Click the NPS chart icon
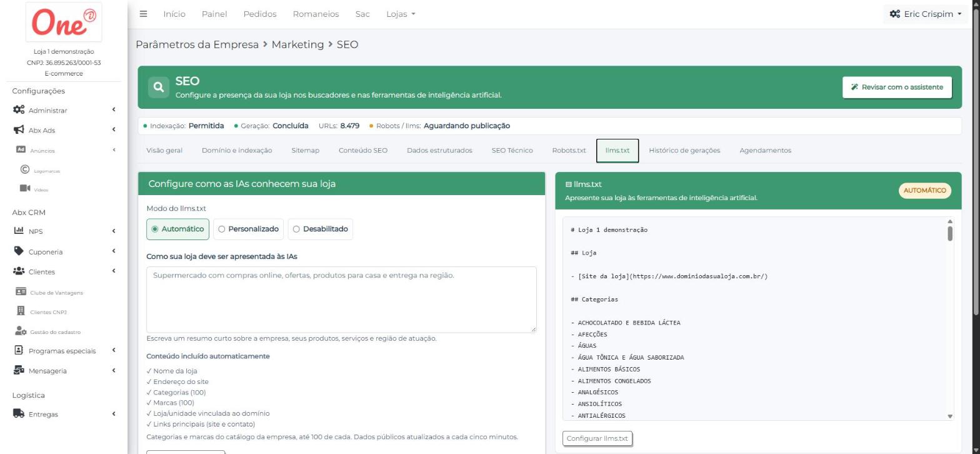 pos(19,231)
